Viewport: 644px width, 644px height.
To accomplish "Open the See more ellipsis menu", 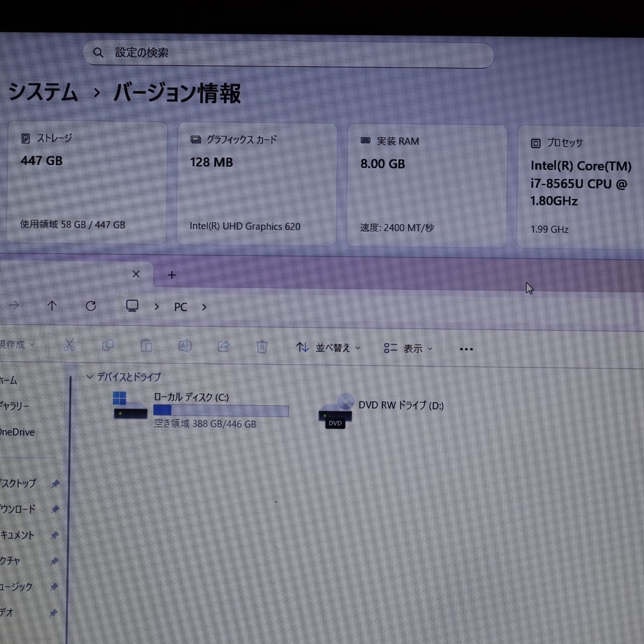I will 466,349.
